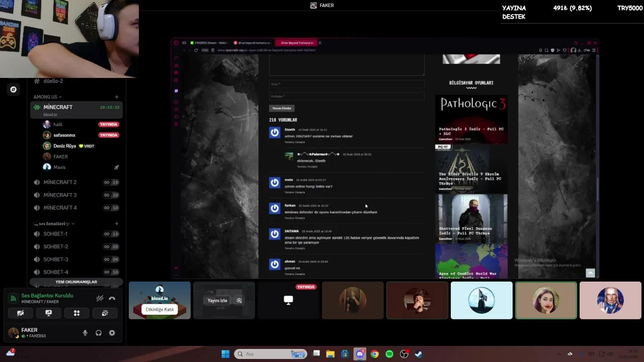Toggle headphone deafen in Discord user panel
644x362 pixels.
[x=99, y=333]
